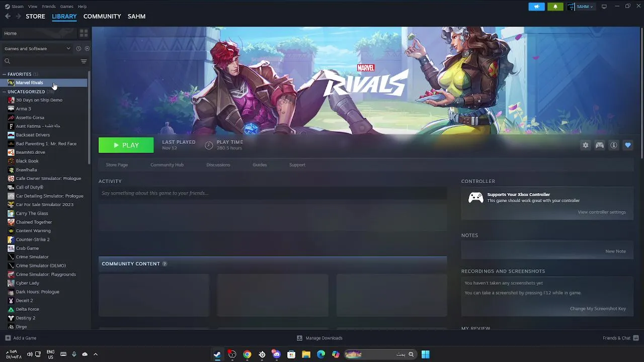Click the Friends & Chat icon
Image resolution: width=644 pixels, height=362 pixels.
(636, 338)
